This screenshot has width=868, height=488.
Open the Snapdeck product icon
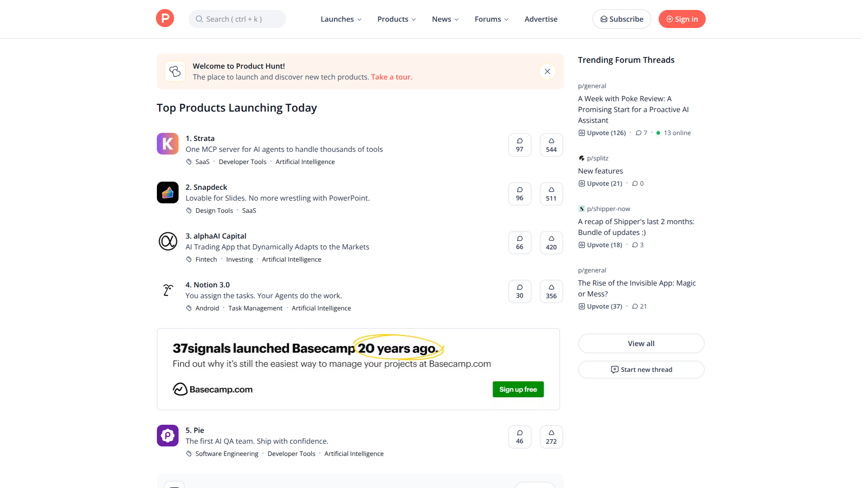pos(168,192)
